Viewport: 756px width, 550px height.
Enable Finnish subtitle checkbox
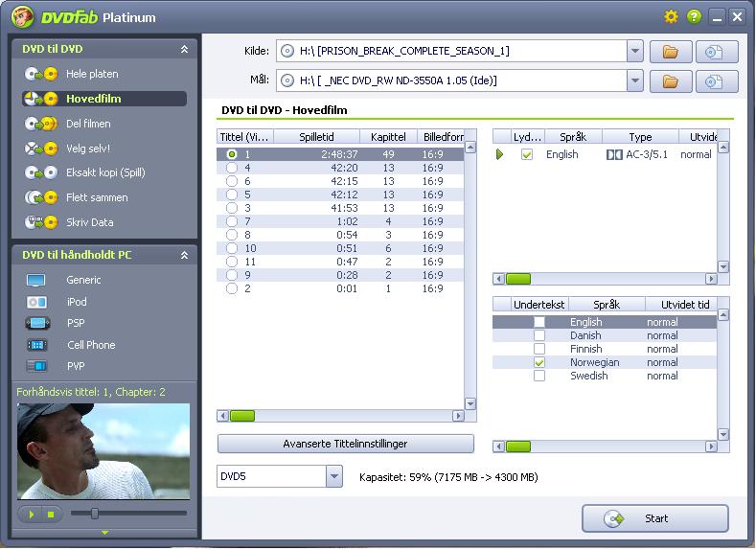(539, 349)
